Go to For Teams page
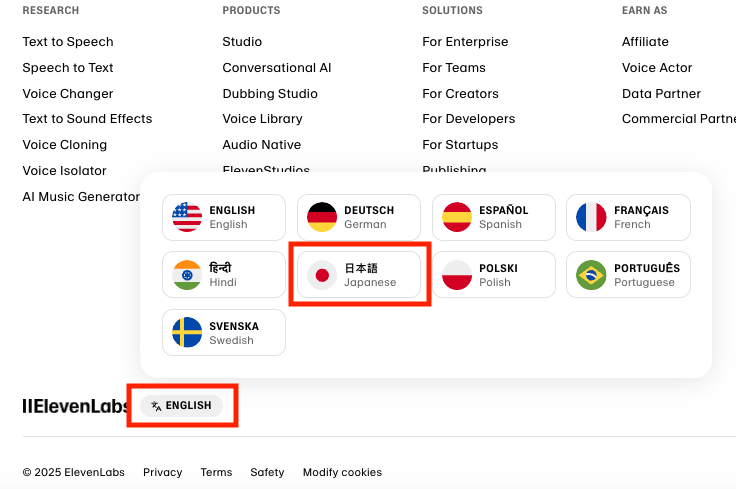The width and height of the screenshot is (736, 489). 454,68
